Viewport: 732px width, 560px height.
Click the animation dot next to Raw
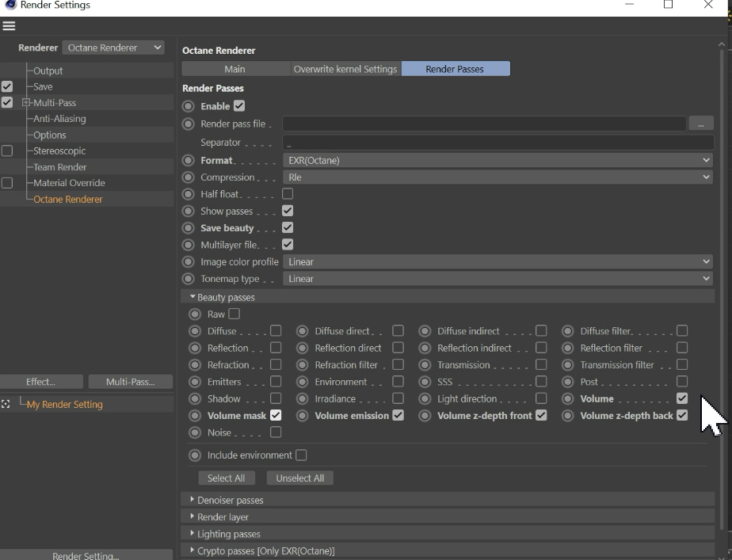pos(195,314)
